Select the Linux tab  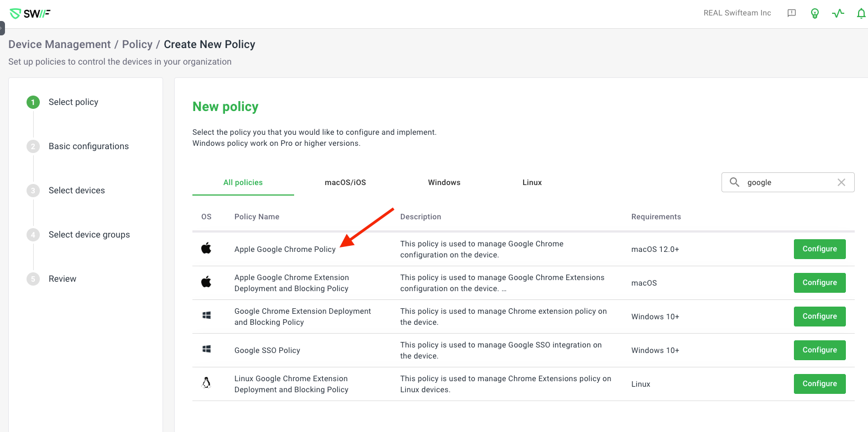[x=532, y=182]
